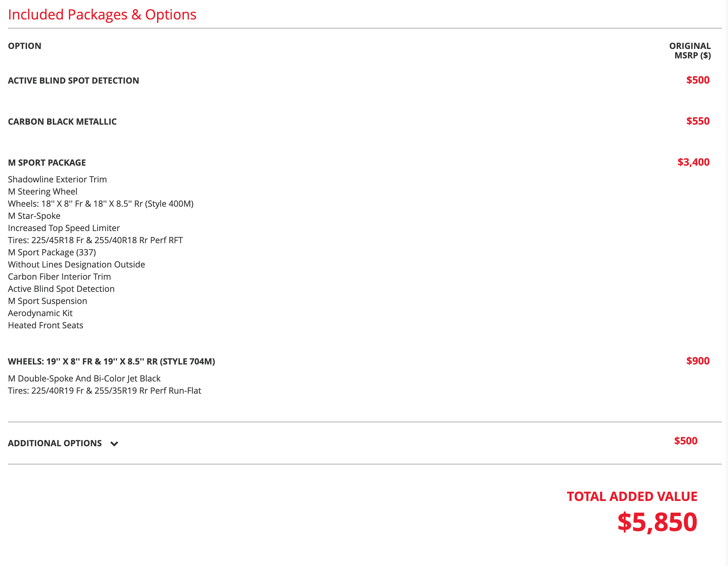Click the Total Added Value label
This screenshot has width=728, height=566.
click(632, 497)
